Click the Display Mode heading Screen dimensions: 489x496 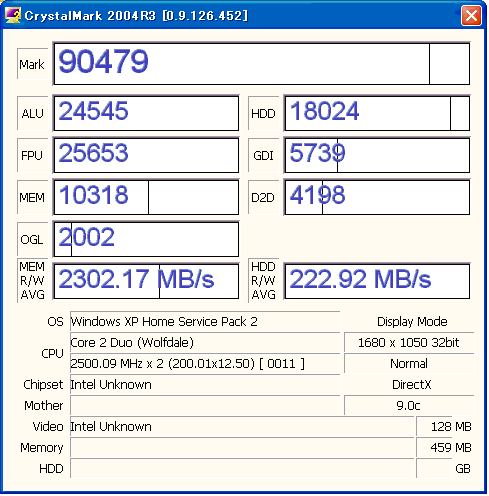pos(412,322)
